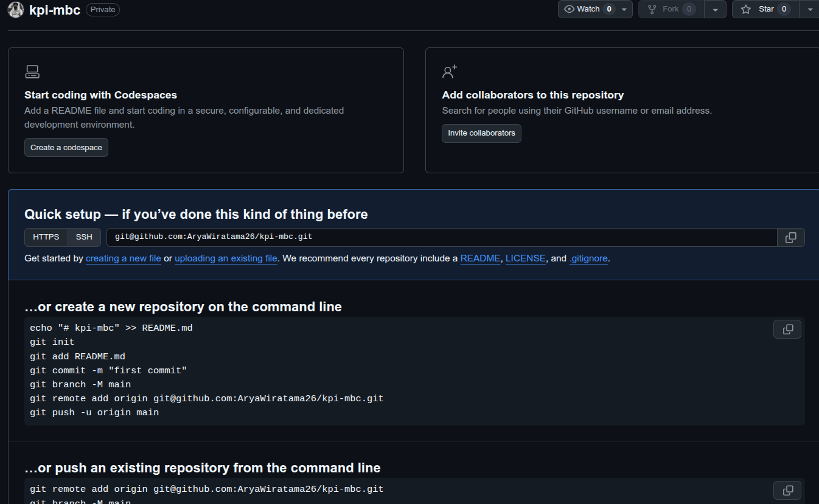Click the Quick setup heading text
The width and height of the screenshot is (819, 504).
(x=196, y=214)
